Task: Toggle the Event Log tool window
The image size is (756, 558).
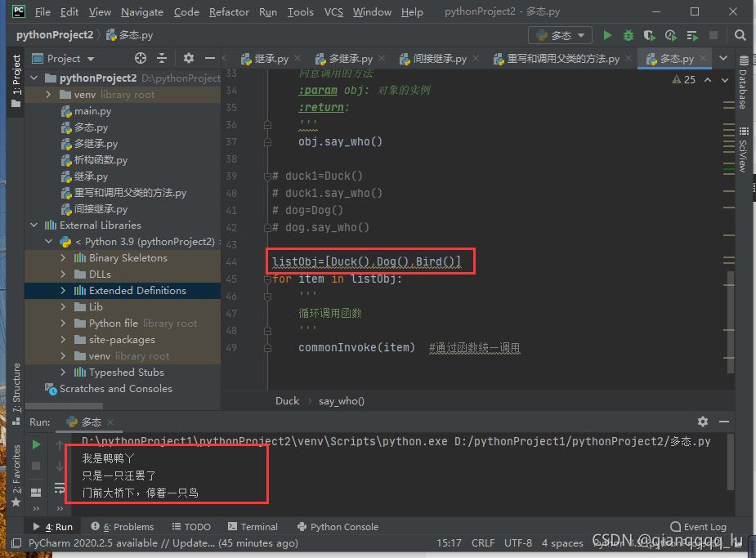Action: pyautogui.click(x=698, y=527)
